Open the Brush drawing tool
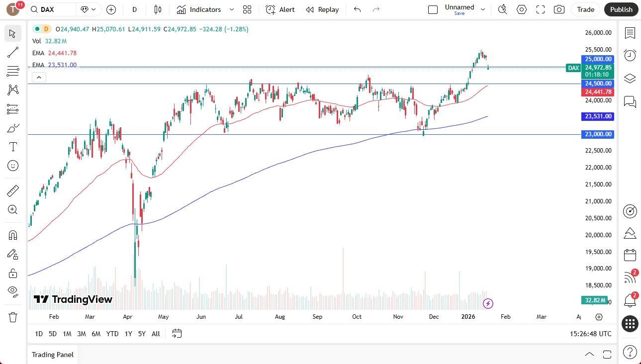The height and width of the screenshot is (364, 641). [12, 128]
